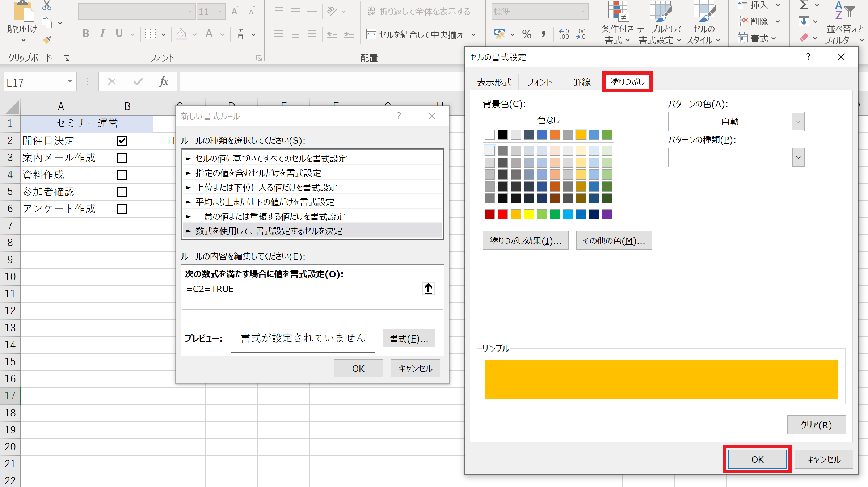This screenshot has width=868, height=487.
Task: Open 塗りつぶし効果(I)... button
Action: [526, 241]
